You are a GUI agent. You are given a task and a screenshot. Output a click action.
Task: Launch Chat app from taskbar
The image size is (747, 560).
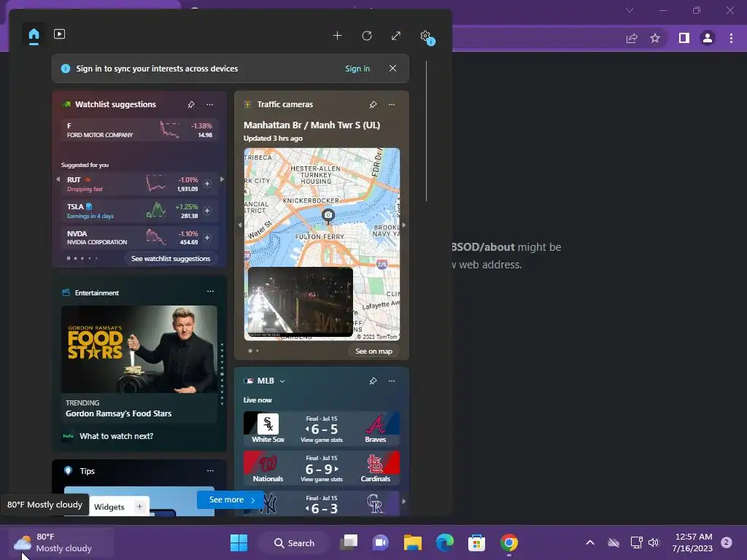coord(381,542)
